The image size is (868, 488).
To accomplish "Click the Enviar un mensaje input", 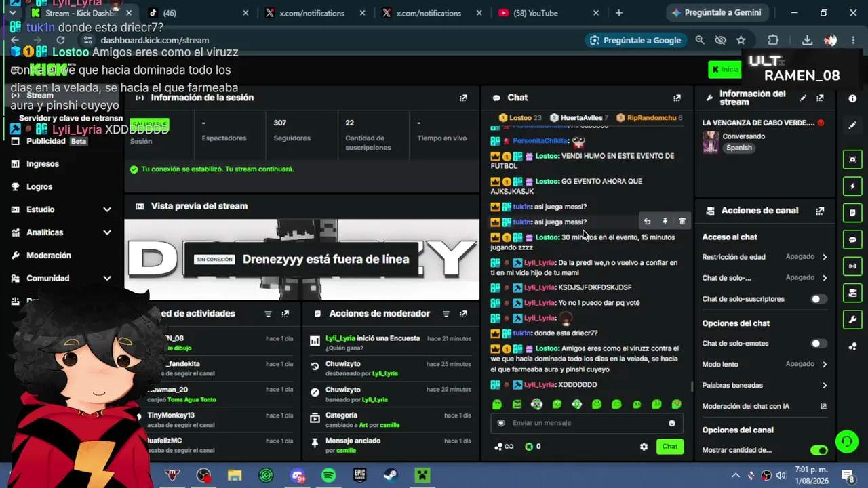I will coord(586,423).
